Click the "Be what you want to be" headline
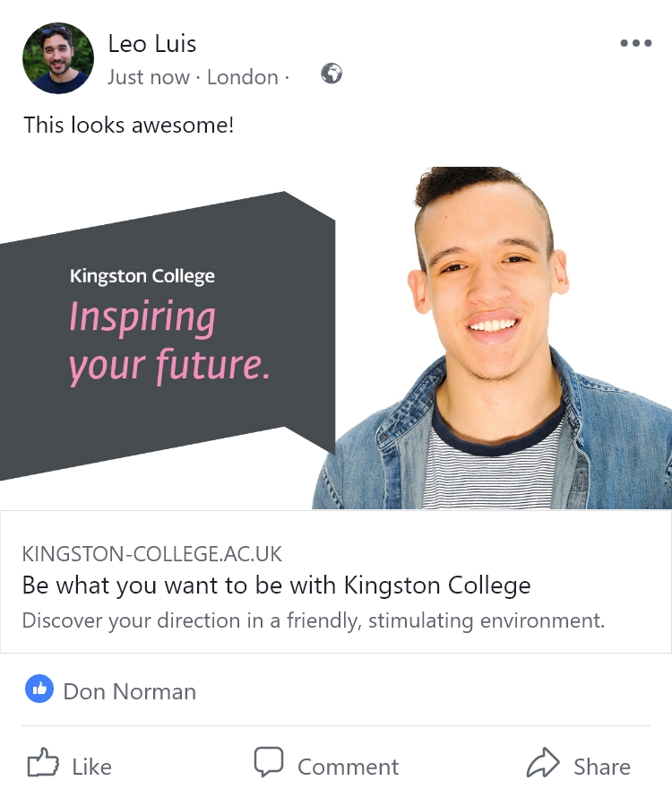Image resolution: width=672 pixels, height=798 pixels. pyautogui.click(x=276, y=586)
